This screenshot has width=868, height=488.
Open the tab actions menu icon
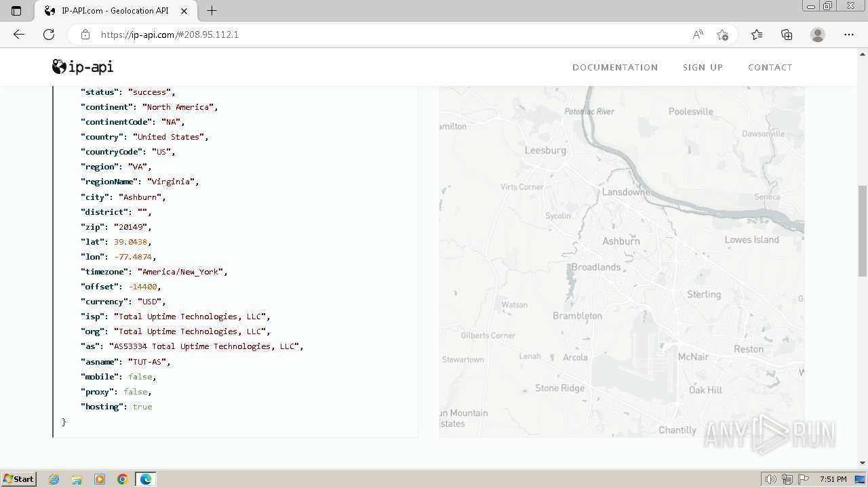(x=16, y=11)
